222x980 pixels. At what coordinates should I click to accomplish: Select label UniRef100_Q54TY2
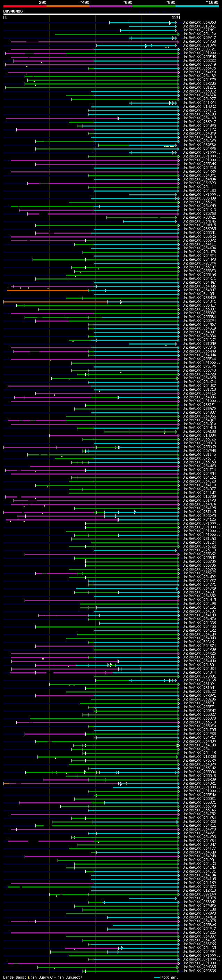(x=199, y=129)
